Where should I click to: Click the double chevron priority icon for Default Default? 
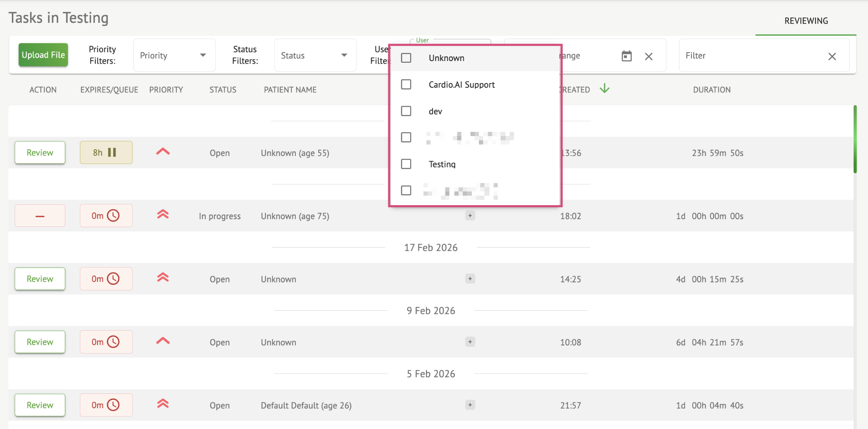point(163,404)
